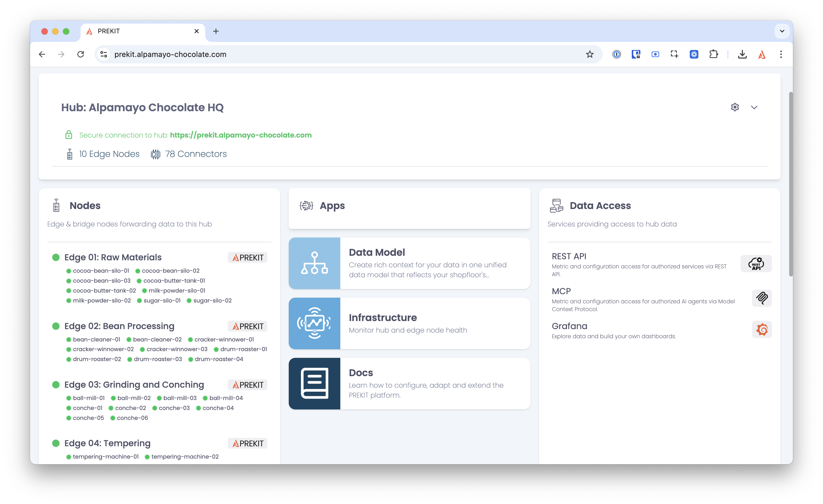
Task: Open the Grafana icon
Action: pos(762,329)
